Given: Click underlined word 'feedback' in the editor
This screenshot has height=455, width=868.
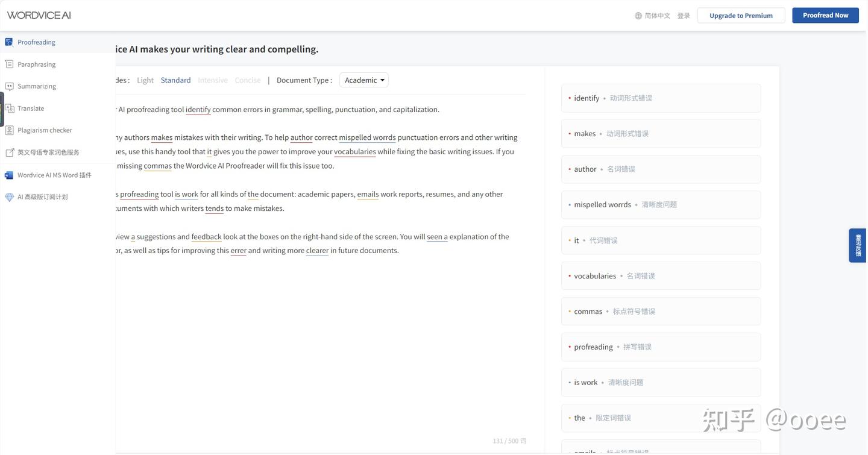Looking at the screenshot, I should click(x=206, y=237).
